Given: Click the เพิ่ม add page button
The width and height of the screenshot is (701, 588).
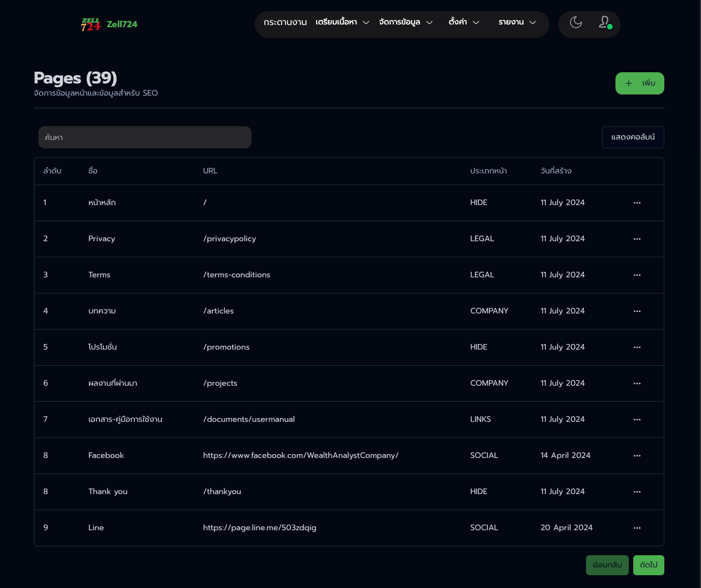Looking at the screenshot, I should pos(639,83).
